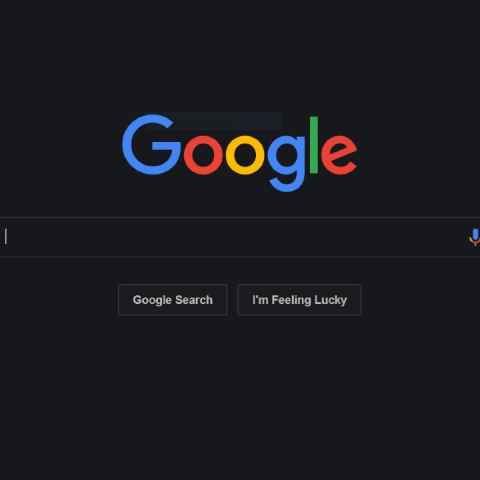This screenshot has height=480, width=480.
Task: Click the blue lowercase g in the logo
Action: click(287, 163)
